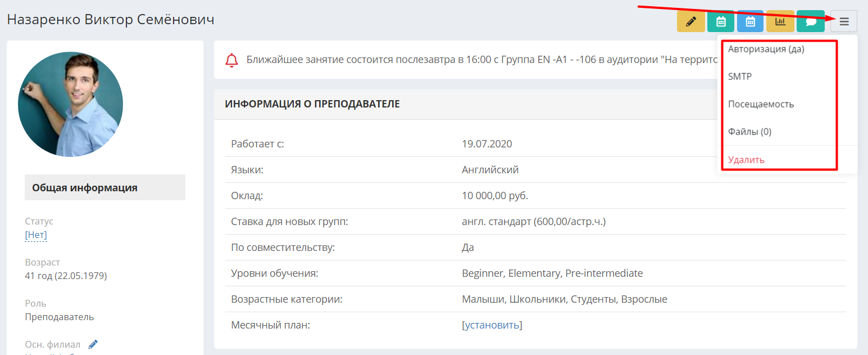
Task: Click the Языки: row label
Action: [x=247, y=170]
